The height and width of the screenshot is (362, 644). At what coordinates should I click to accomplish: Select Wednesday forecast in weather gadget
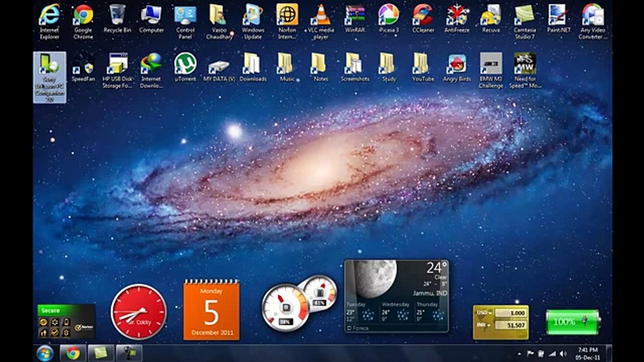395,311
